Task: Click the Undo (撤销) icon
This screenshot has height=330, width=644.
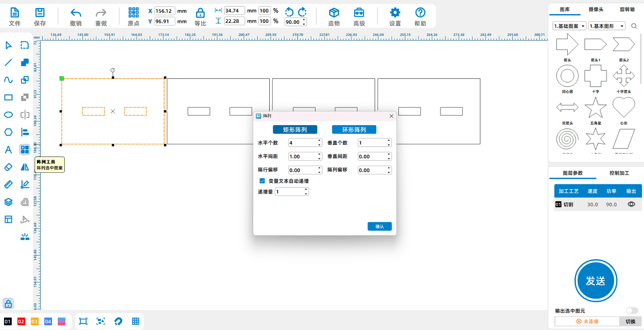Action: (76, 13)
